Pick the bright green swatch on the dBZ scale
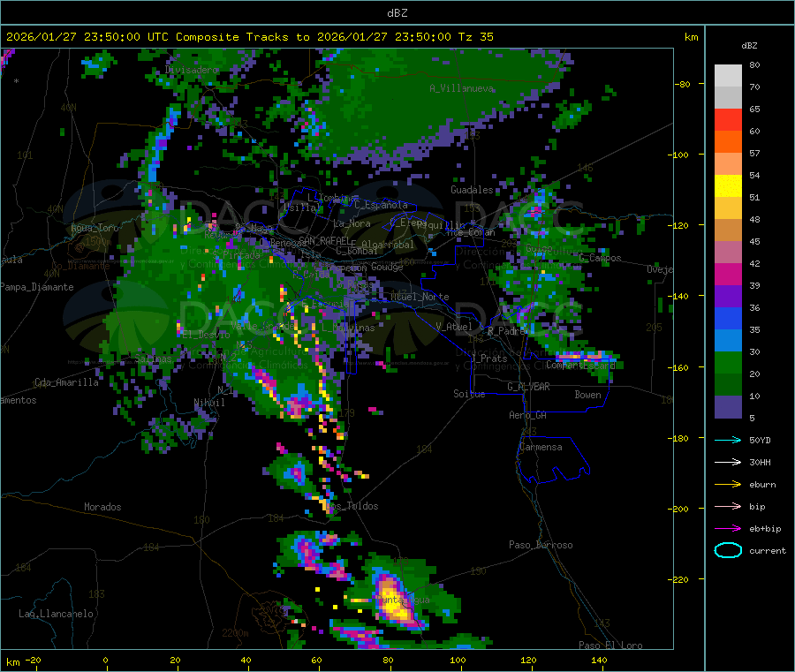 click(x=728, y=362)
